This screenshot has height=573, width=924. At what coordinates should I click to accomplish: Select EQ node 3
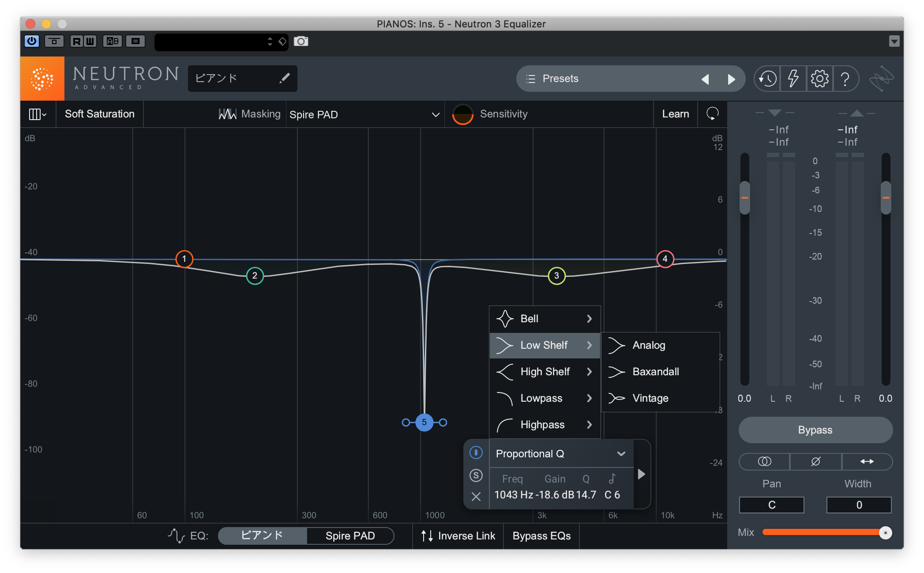pos(556,275)
